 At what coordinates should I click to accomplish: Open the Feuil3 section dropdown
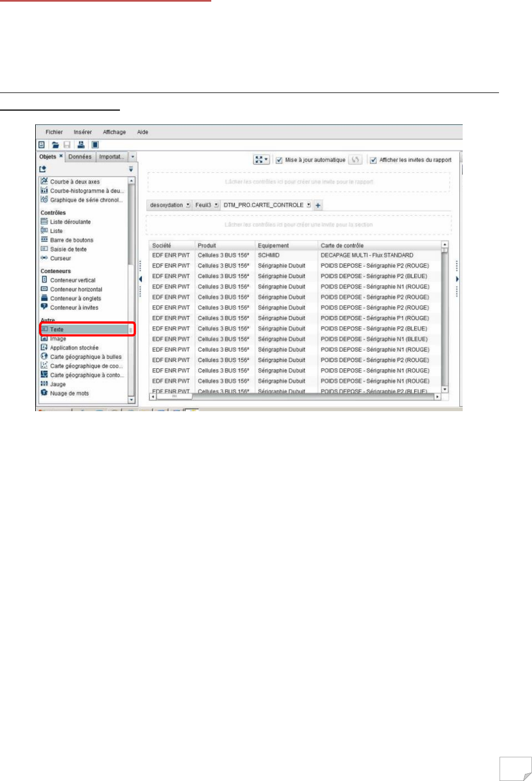point(216,205)
